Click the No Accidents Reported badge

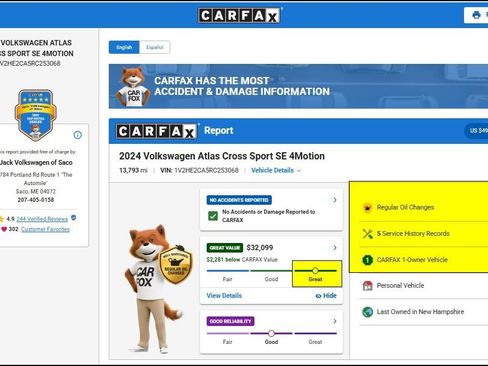point(239,200)
